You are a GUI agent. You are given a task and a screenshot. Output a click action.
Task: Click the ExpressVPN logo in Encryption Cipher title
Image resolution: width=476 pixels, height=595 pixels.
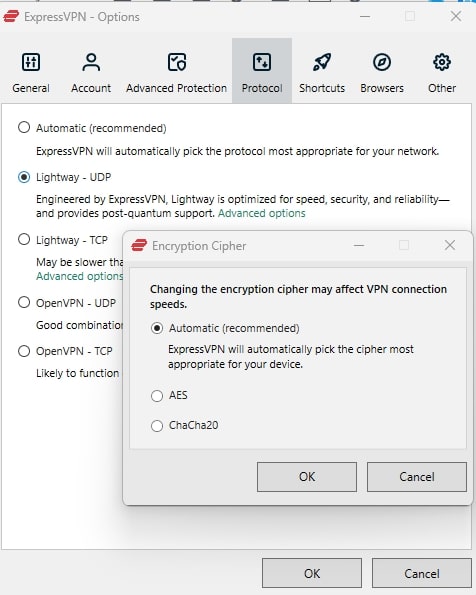(139, 246)
